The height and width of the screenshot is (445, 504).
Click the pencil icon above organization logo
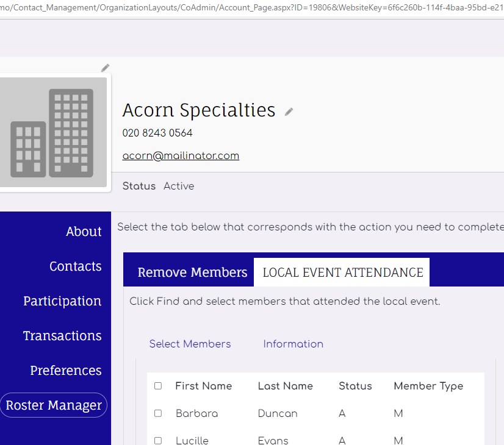coord(106,68)
